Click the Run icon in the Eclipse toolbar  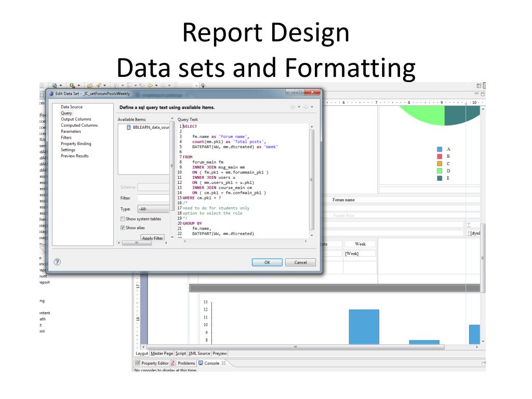pos(72,86)
